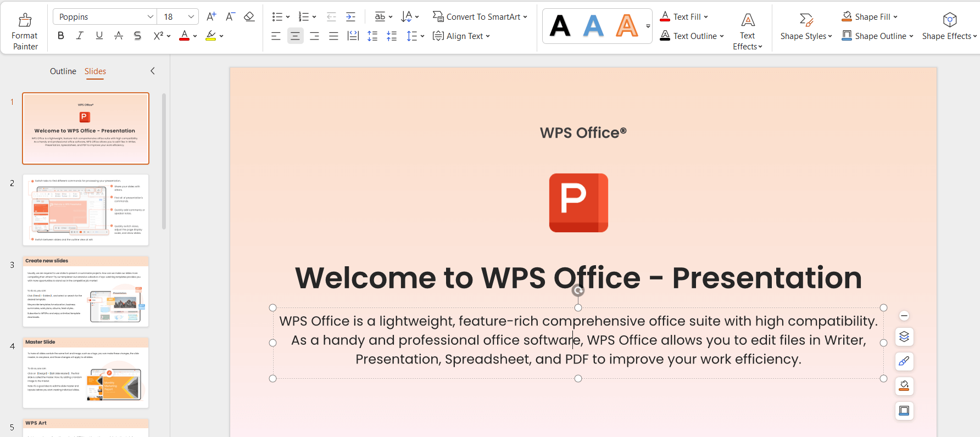The image size is (980, 437).
Task: Click the floating shape fill bucket icon
Action: [x=904, y=386]
